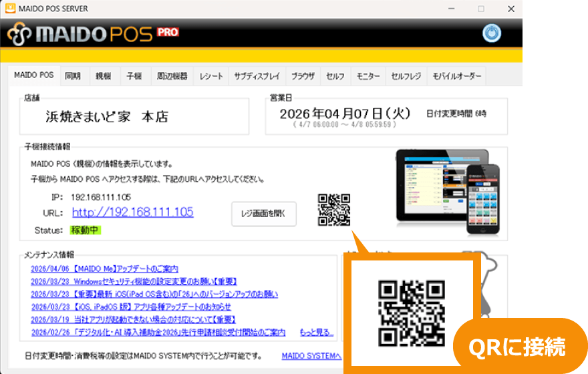Open the Windowsセキュリティ機能 settings notice link
The width and height of the screenshot is (588, 374).
pos(134,281)
